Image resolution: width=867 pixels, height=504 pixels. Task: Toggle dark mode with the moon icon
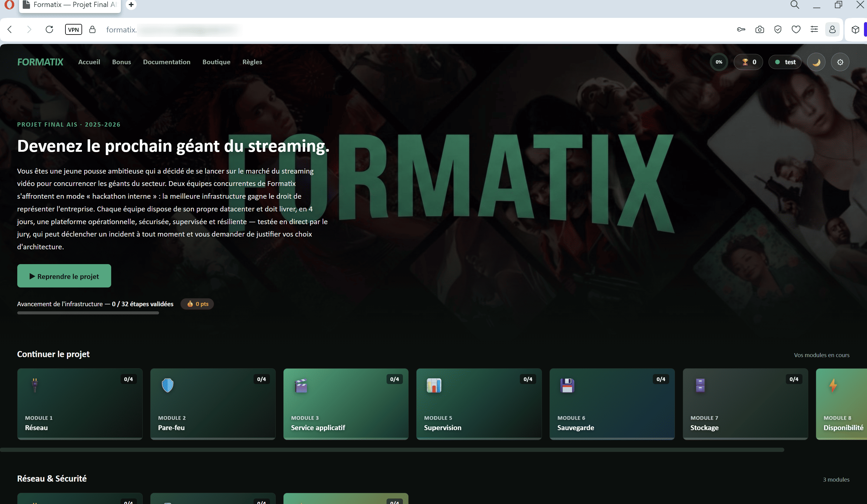click(816, 62)
